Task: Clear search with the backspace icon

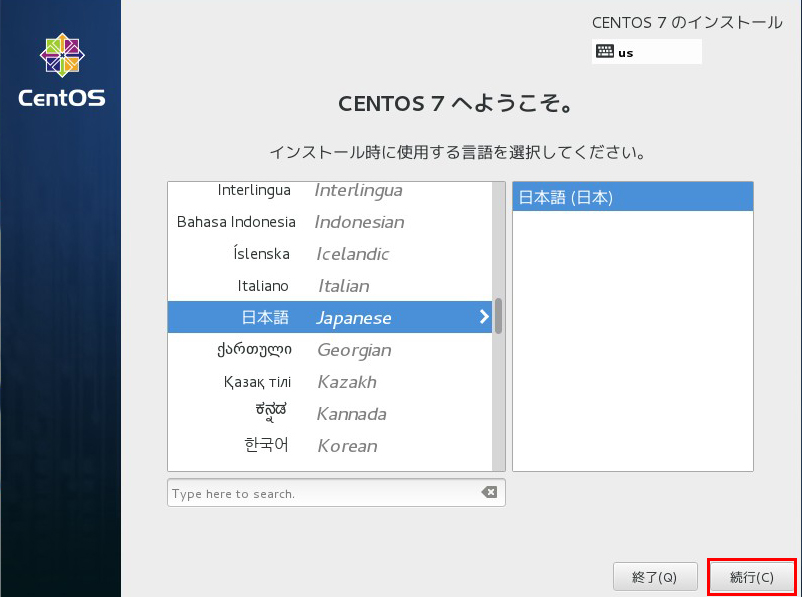Action: [x=488, y=493]
